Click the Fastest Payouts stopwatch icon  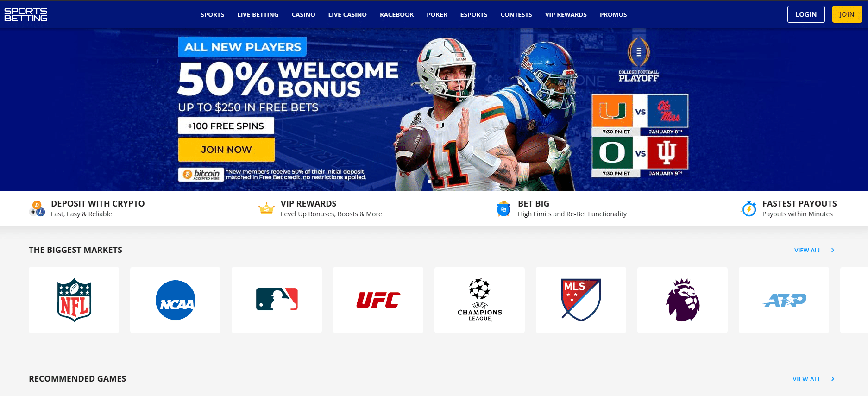pos(748,208)
